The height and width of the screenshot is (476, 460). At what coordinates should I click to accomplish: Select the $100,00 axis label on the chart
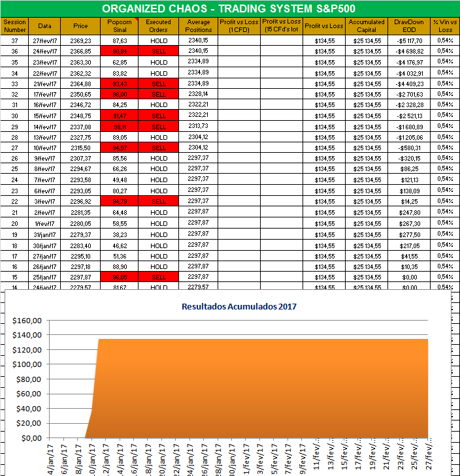[x=27, y=364]
